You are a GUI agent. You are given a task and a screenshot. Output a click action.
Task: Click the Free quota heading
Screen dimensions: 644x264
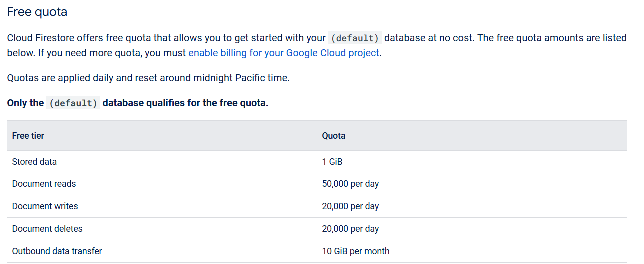(37, 12)
